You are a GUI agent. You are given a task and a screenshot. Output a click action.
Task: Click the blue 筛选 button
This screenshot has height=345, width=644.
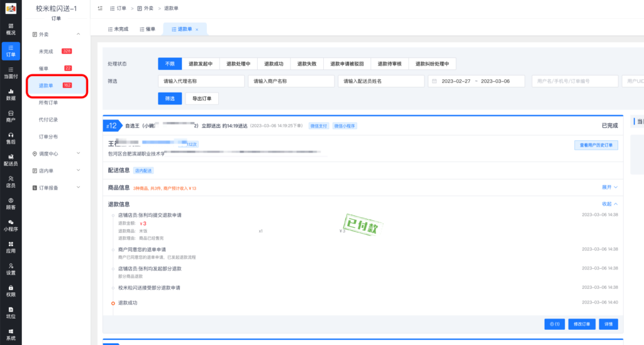click(170, 99)
